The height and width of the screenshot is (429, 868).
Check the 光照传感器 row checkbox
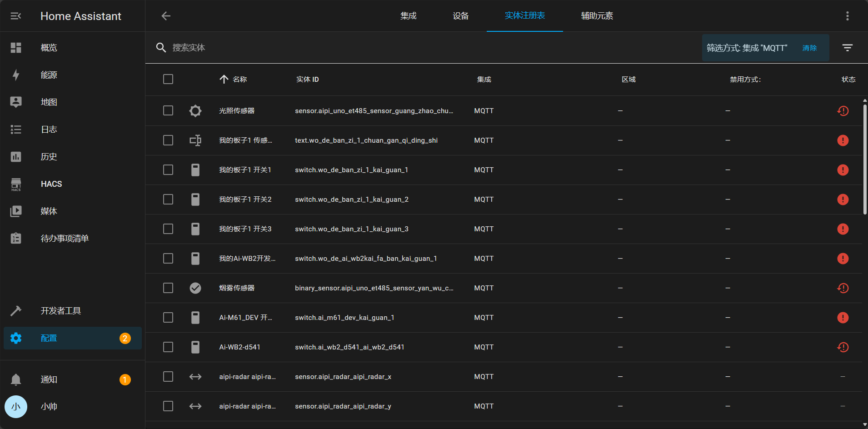pyautogui.click(x=168, y=111)
